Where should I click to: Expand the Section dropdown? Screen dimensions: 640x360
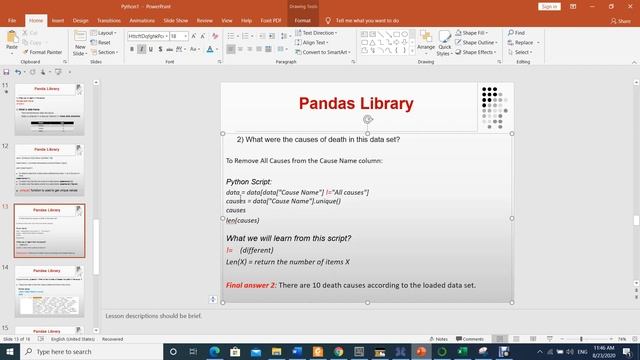click(104, 52)
